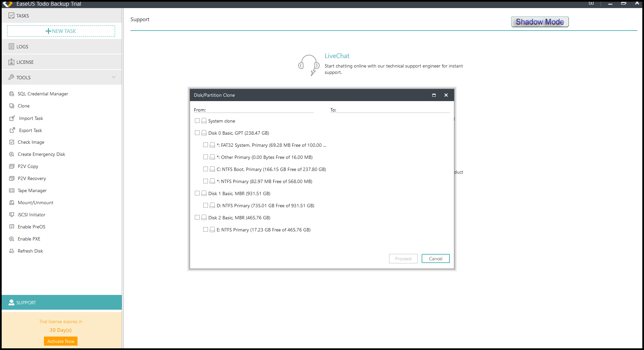Close the Disk/Partition Clone dialog

click(446, 95)
